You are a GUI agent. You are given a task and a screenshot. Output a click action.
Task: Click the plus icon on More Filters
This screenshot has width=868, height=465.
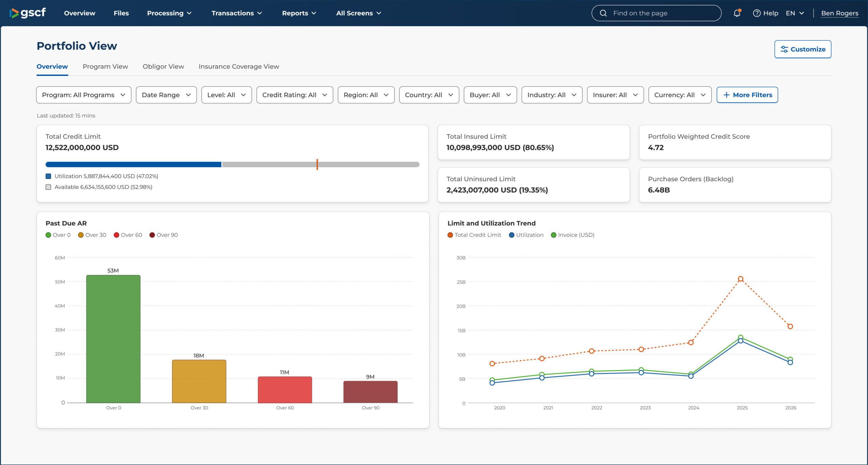726,95
